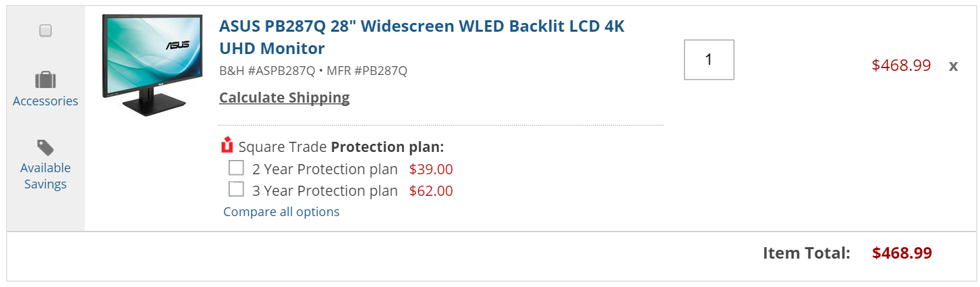Focus the quantity input field
Screen dimensions: 980x287
[x=708, y=59]
